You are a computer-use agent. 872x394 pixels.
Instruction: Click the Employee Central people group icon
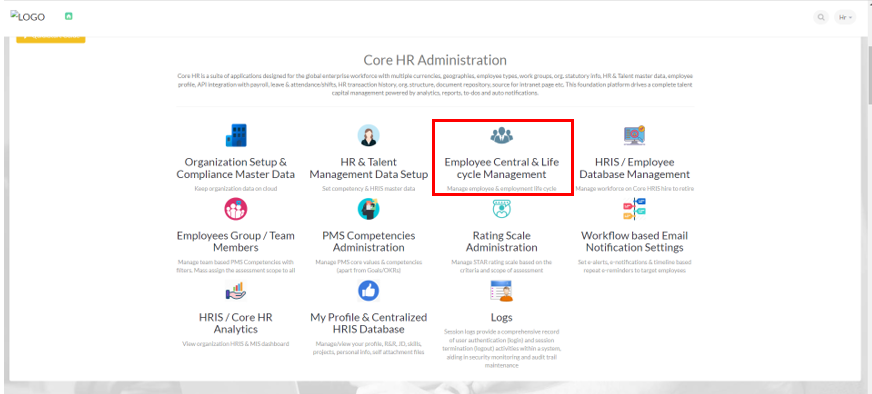[x=502, y=135]
